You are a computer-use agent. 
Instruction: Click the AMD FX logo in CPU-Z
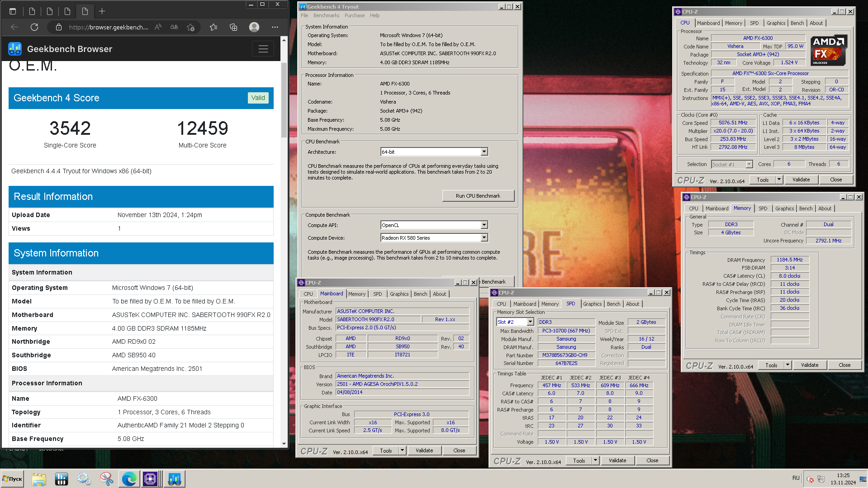829,51
